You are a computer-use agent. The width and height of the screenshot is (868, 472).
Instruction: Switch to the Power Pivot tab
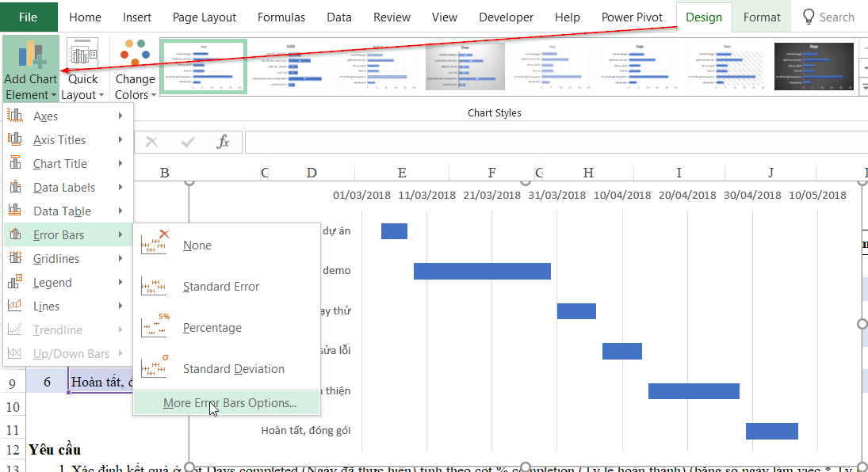[632, 16]
